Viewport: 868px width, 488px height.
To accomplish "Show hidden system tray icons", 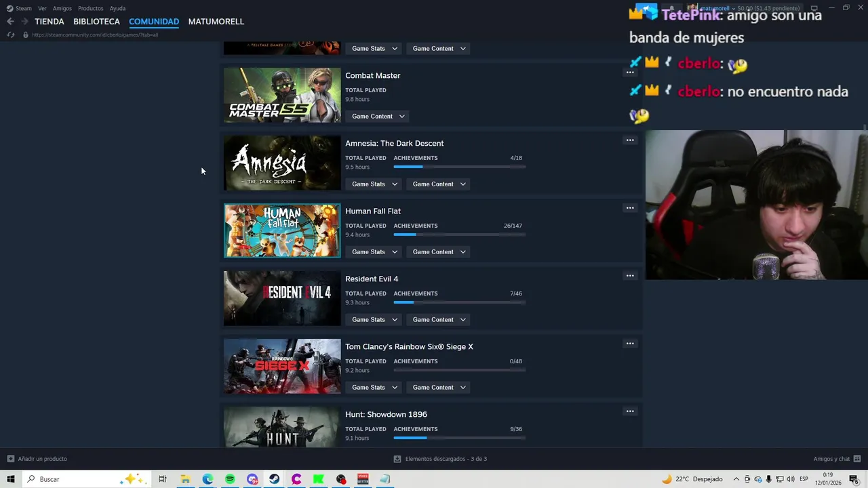I will tap(736, 479).
